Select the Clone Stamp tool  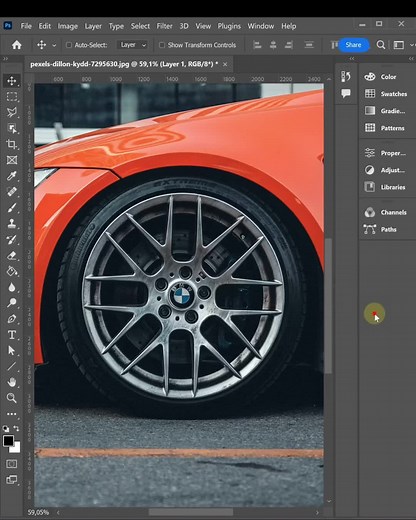click(12, 223)
